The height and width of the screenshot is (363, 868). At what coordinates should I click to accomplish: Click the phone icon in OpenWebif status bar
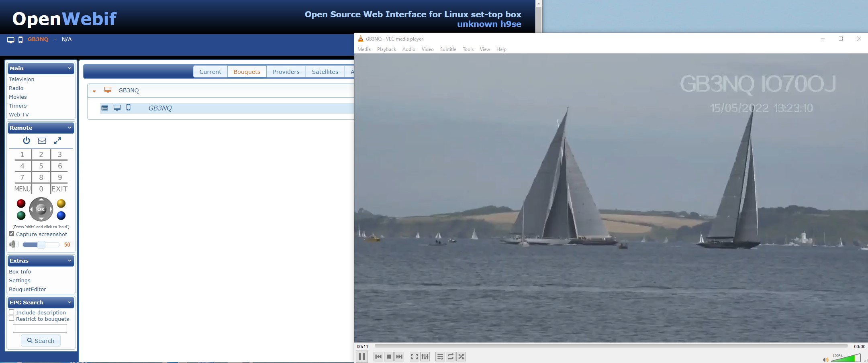tap(20, 39)
